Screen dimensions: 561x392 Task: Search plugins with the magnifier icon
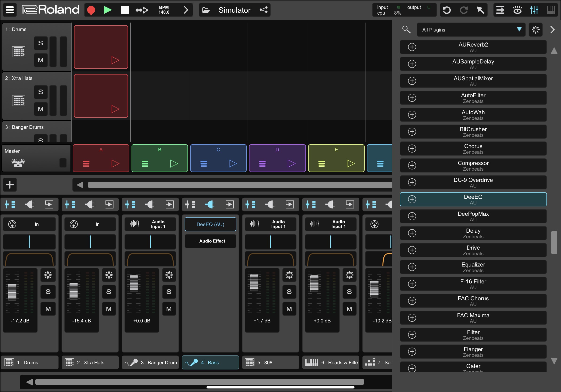point(406,30)
